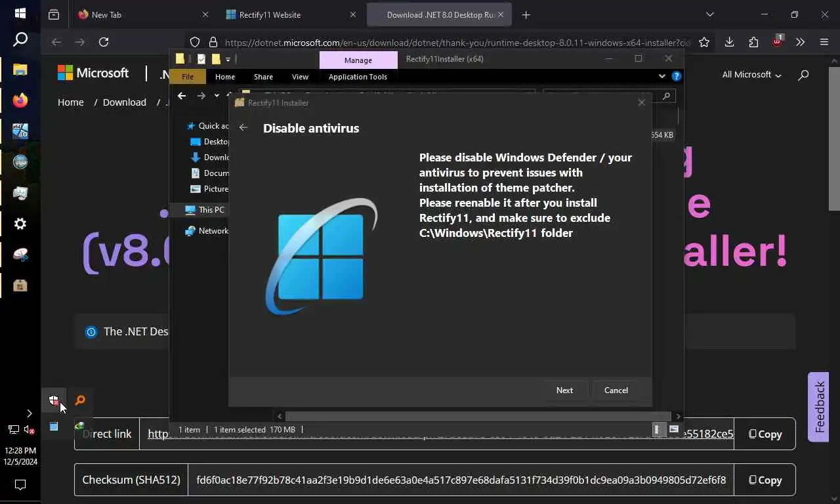
Task: Open the Windows Start button
Action: coord(20,13)
